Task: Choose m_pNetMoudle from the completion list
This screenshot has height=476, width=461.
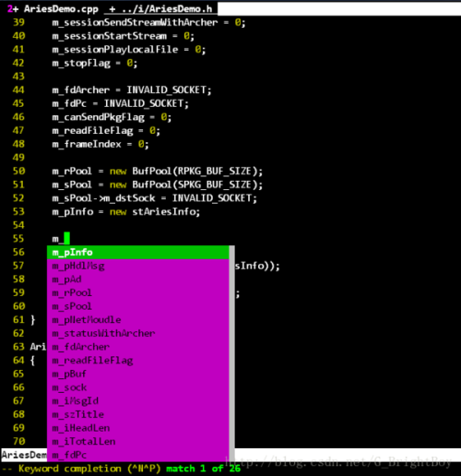Action: click(x=137, y=320)
